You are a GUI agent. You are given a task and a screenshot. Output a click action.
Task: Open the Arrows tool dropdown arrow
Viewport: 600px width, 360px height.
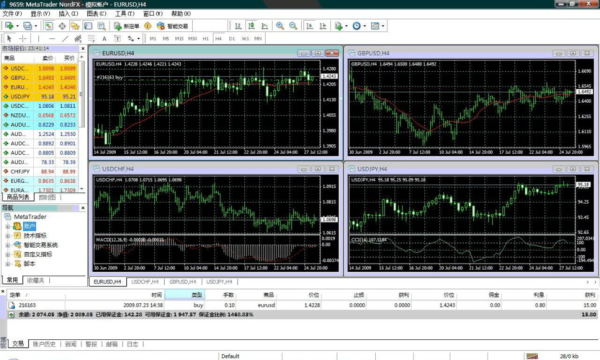tap(139, 39)
